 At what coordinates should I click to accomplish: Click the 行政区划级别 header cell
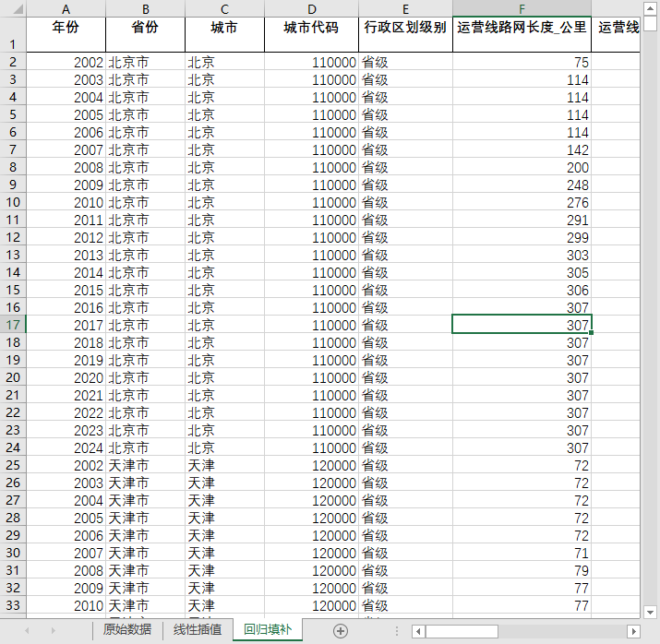coord(405,34)
